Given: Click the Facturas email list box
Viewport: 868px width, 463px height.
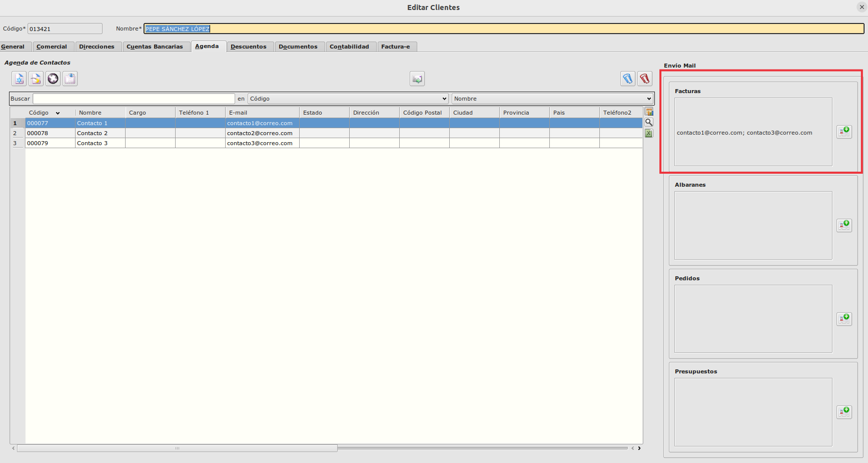Looking at the screenshot, I should [753, 132].
